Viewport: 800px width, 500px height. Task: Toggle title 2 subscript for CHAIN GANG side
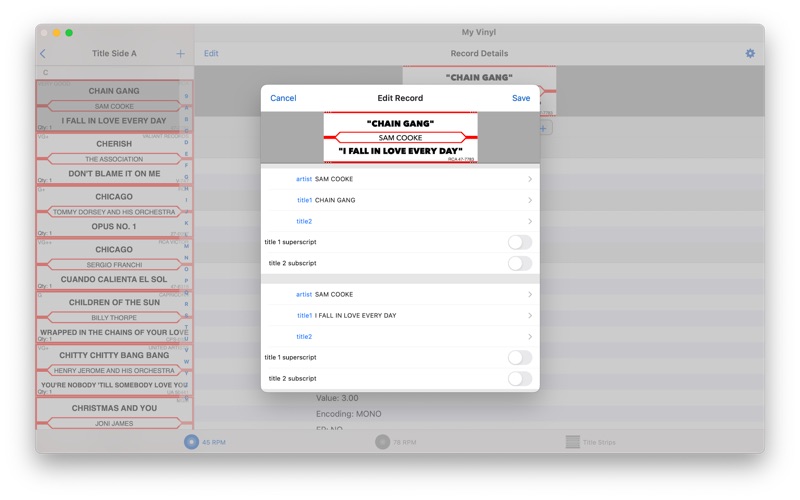point(519,263)
